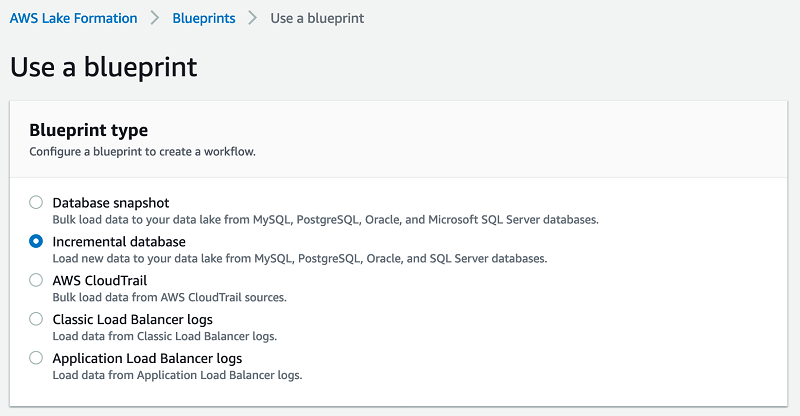Click the 'Use a blueprint' breadcrumb item

click(317, 18)
